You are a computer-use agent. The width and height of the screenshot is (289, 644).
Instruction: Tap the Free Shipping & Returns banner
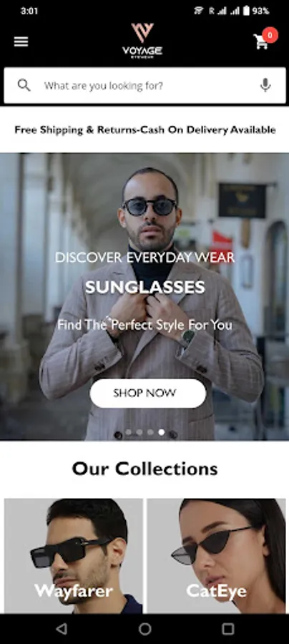145,130
